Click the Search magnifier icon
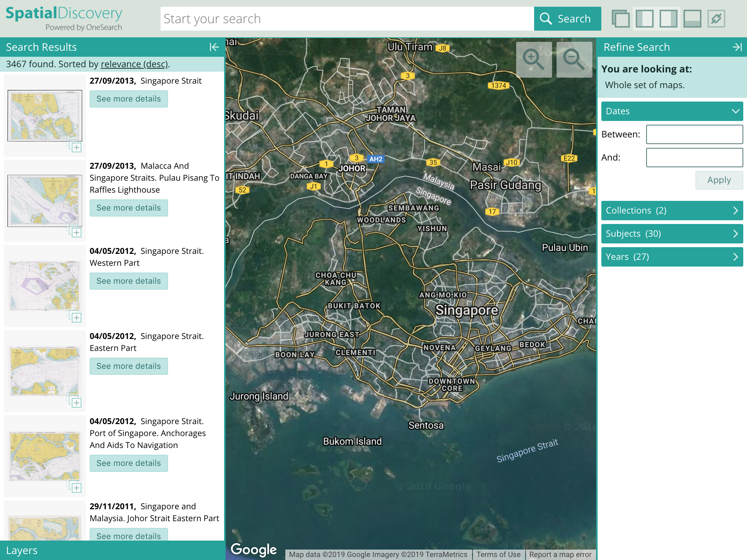The width and height of the screenshot is (747, 560). click(546, 18)
